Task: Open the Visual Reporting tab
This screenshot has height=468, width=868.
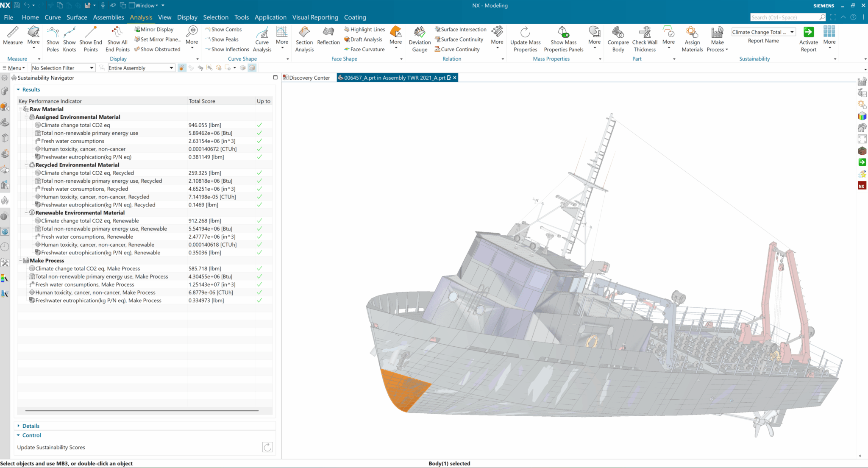Action: [315, 17]
